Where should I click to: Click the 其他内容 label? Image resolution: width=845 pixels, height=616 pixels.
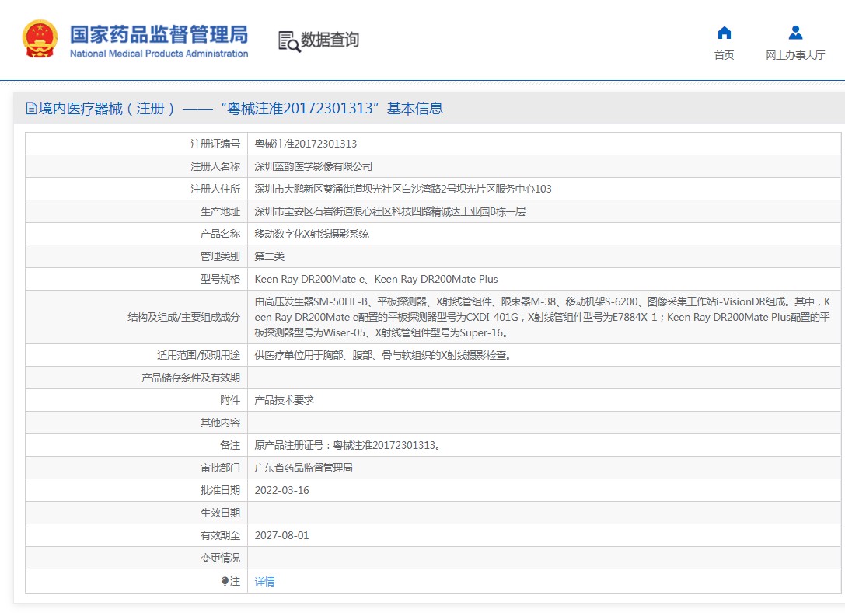220,423
